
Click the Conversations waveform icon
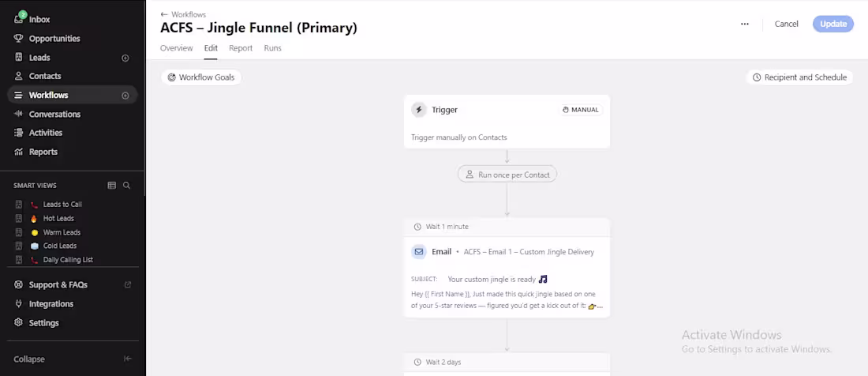(x=19, y=114)
